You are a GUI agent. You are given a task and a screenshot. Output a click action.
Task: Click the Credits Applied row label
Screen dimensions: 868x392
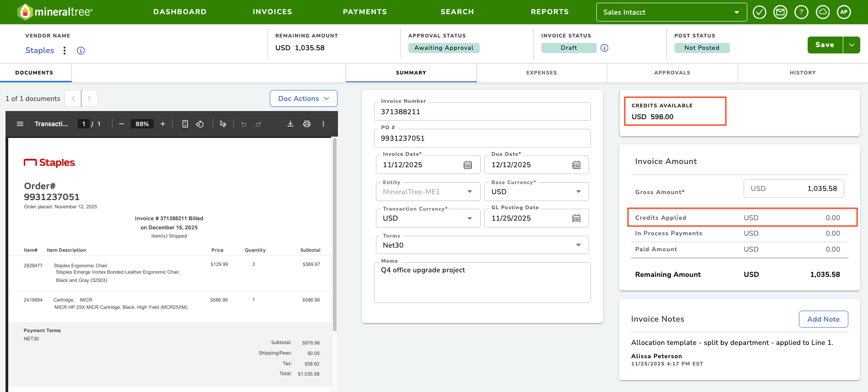click(661, 218)
